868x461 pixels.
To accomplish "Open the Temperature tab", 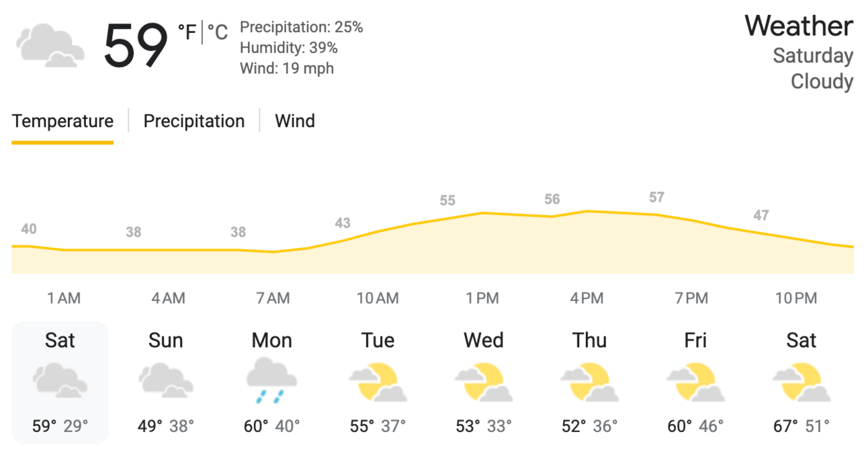I will coord(62,122).
